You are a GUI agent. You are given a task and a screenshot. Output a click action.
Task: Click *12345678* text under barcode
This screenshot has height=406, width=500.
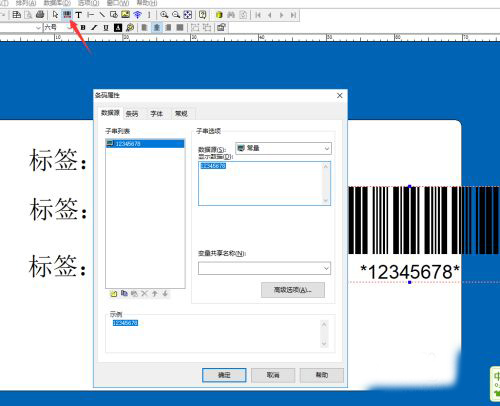(410, 272)
